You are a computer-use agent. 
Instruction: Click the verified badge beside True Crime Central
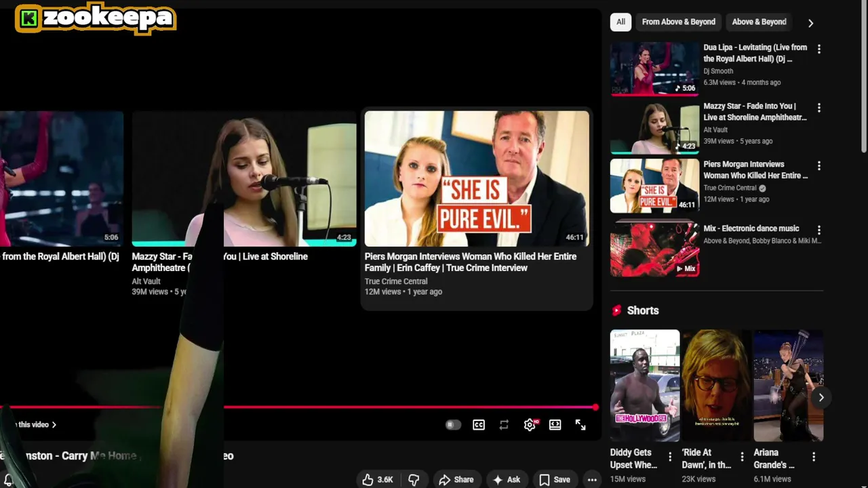pos(762,188)
